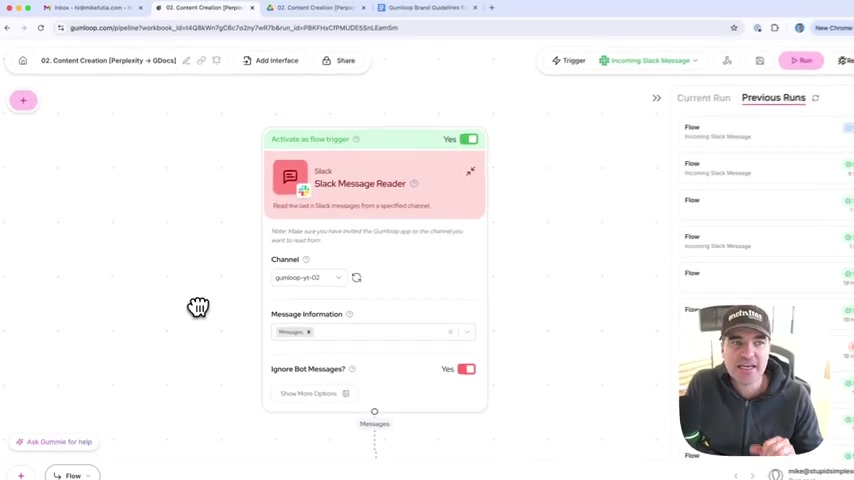Open the home icon in Gumloop header

coord(23,60)
